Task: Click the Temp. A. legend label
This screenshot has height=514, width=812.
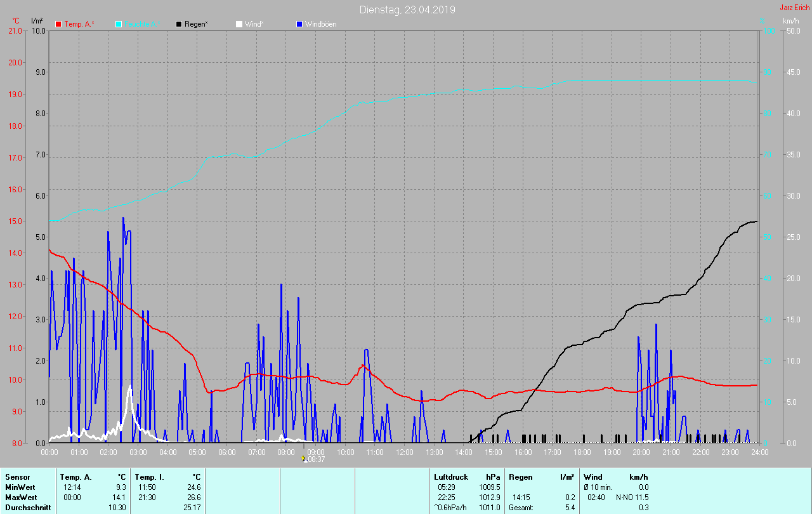Action: pos(79,24)
